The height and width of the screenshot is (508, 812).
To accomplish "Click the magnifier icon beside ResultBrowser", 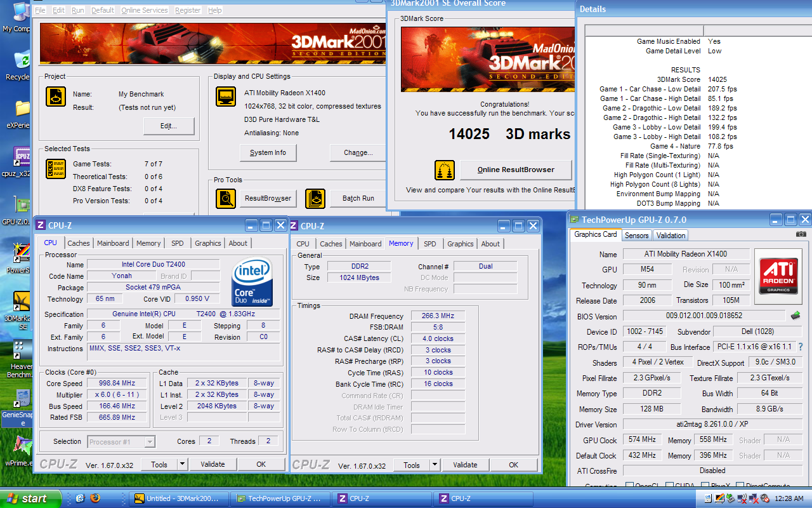I will tap(225, 198).
